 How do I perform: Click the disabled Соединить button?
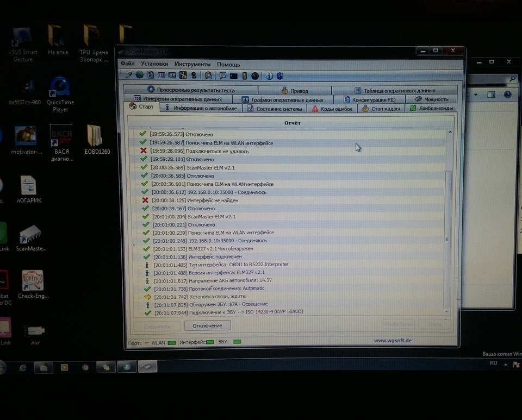tap(157, 327)
